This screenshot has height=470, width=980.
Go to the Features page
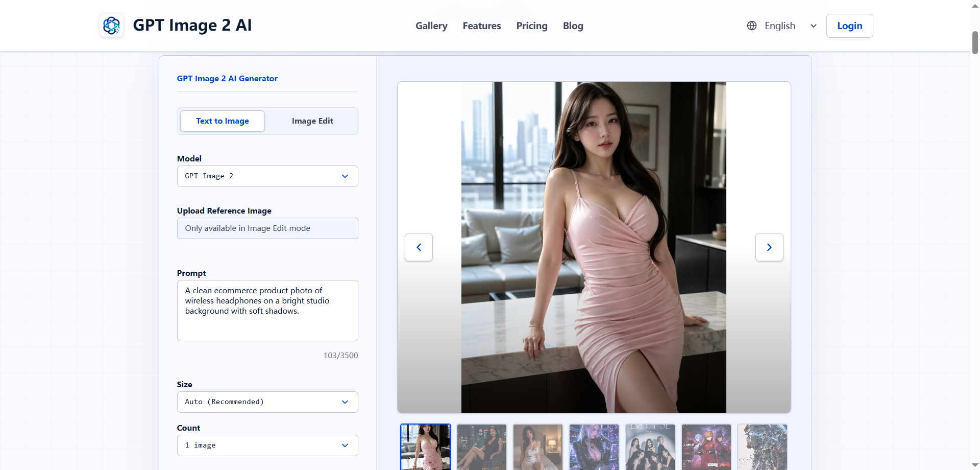coord(482,26)
